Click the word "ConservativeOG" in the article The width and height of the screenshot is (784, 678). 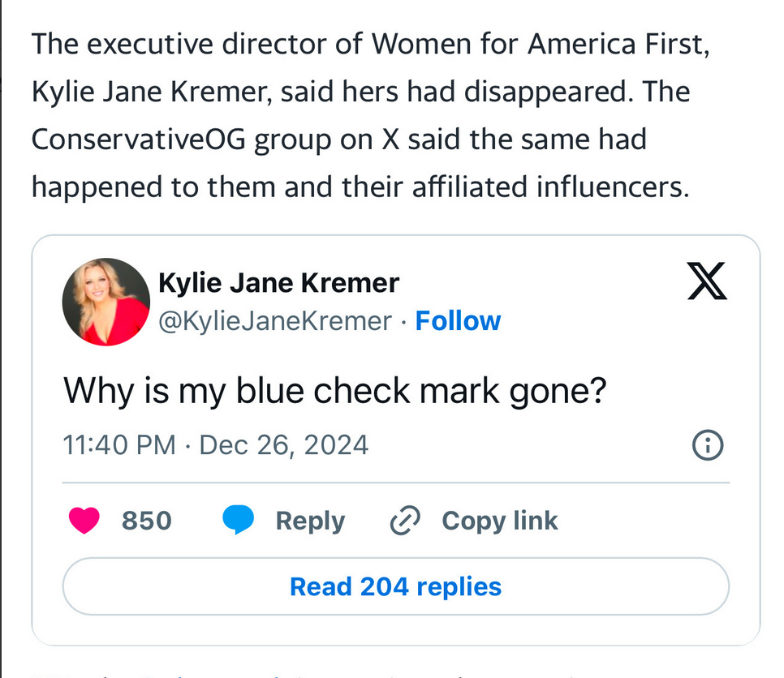pos(139,139)
